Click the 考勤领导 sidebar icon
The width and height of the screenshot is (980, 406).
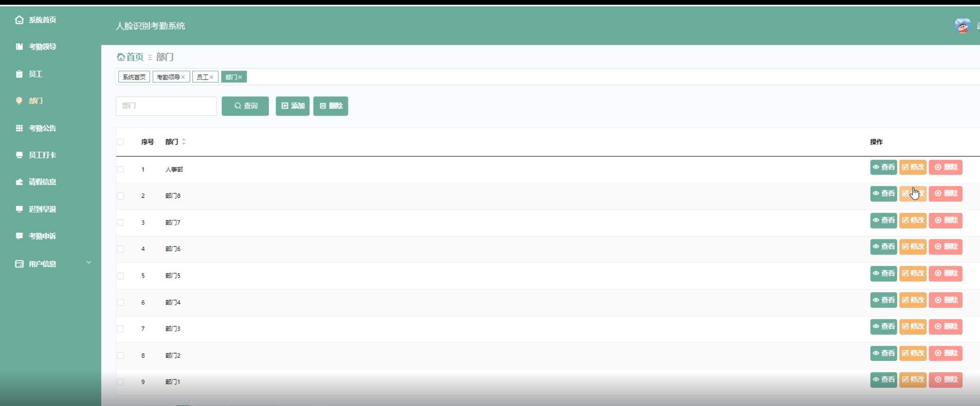(x=19, y=47)
